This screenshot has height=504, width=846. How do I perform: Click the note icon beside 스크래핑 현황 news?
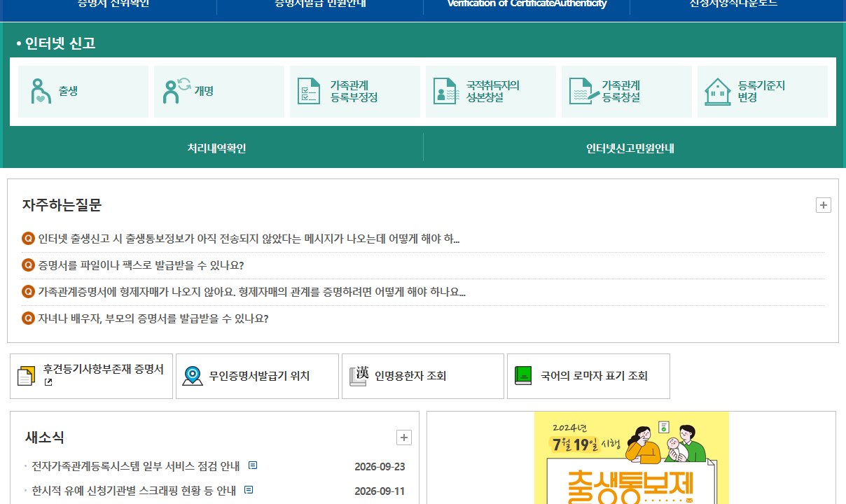pos(249,490)
